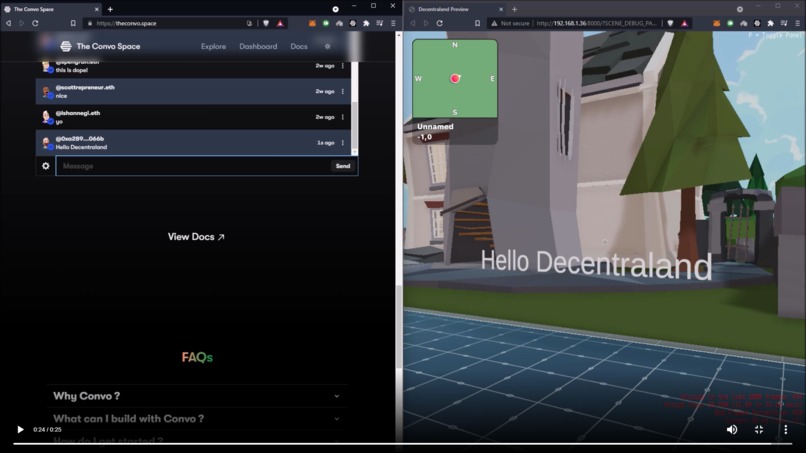Open MetaMask fox extension in Convo window

pyautogui.click(x=312, y=23)
